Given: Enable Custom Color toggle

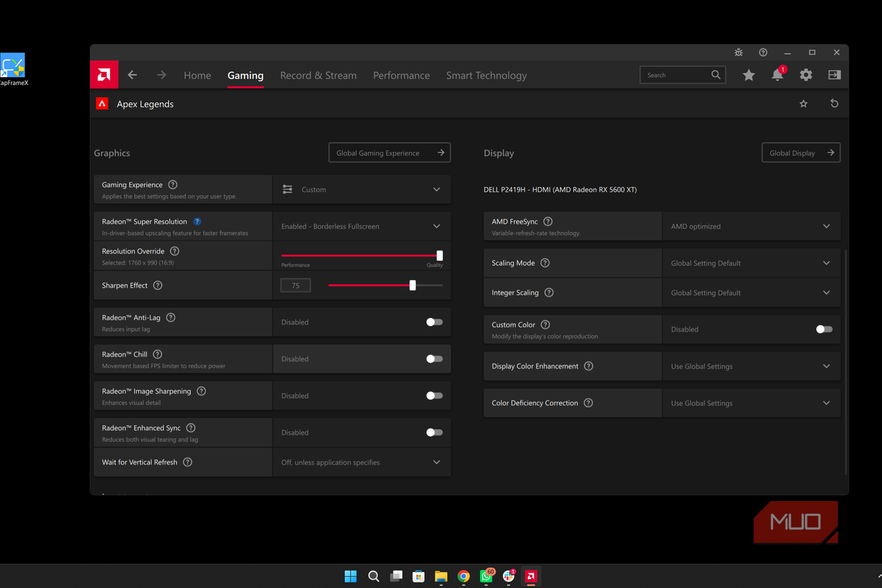Looking at the screenshot, I should click(x=824, y=330).
